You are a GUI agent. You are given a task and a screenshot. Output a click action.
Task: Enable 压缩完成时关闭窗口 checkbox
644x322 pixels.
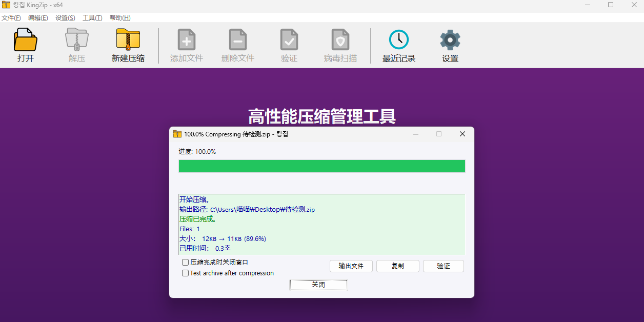(186, 262)
